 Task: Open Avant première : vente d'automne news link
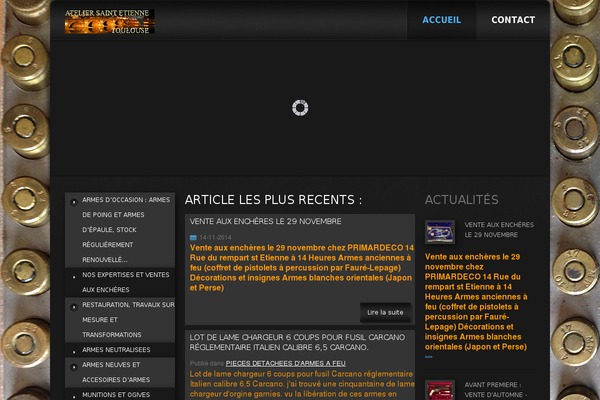[494, 390]
